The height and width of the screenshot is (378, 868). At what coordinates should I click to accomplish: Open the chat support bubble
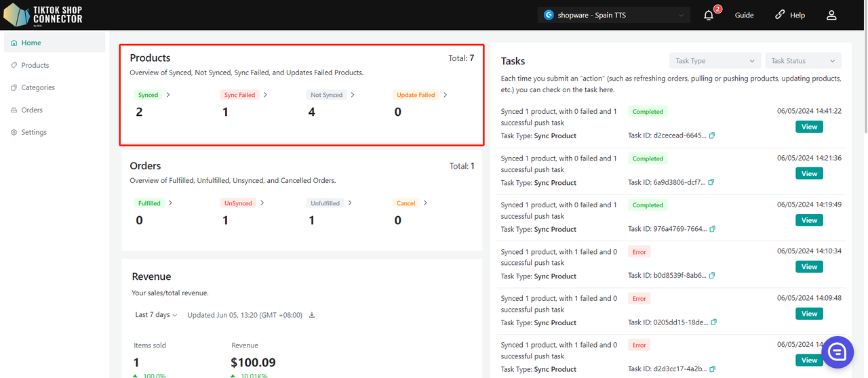point(837,352)
